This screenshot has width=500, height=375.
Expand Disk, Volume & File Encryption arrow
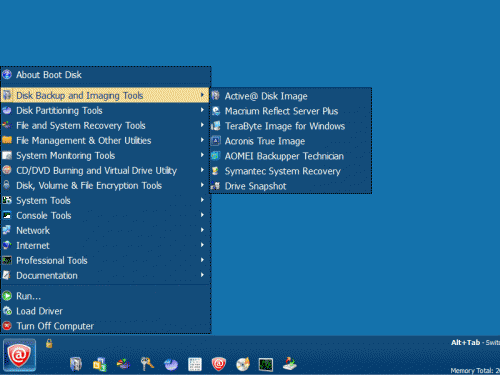202,185
